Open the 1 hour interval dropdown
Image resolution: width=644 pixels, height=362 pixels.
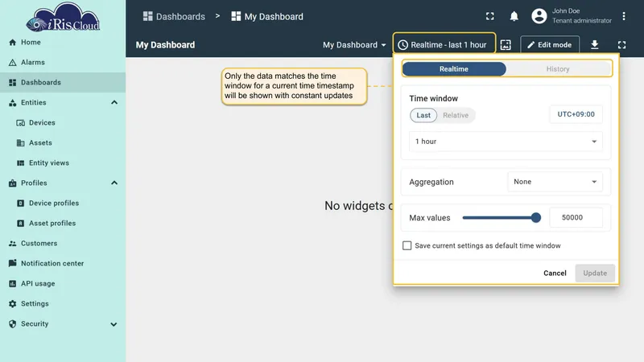coord(506,142)
